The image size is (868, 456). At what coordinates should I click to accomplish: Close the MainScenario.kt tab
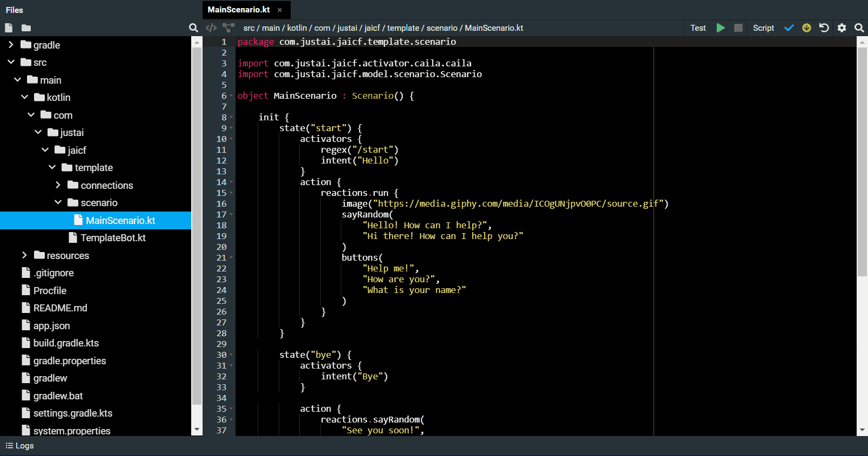[280, 10]
